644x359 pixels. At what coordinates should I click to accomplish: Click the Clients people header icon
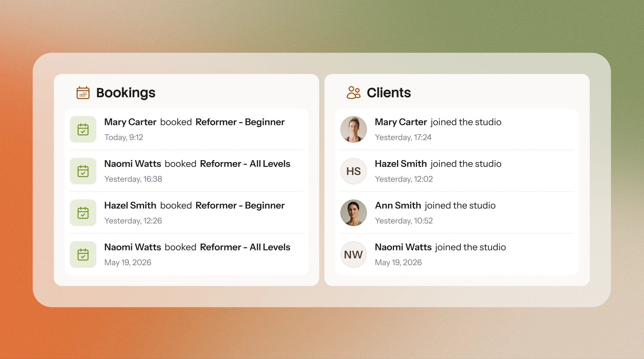(354, 92)
